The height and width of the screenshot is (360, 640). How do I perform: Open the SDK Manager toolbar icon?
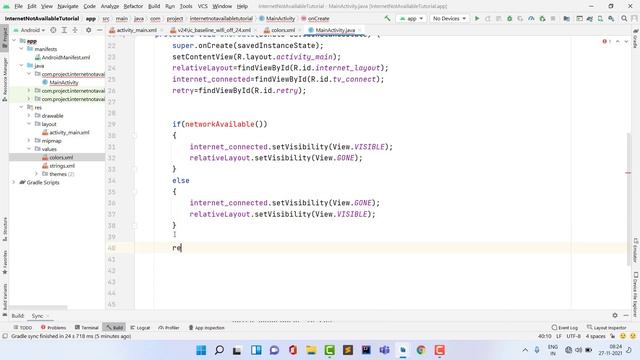click(611, 18)
